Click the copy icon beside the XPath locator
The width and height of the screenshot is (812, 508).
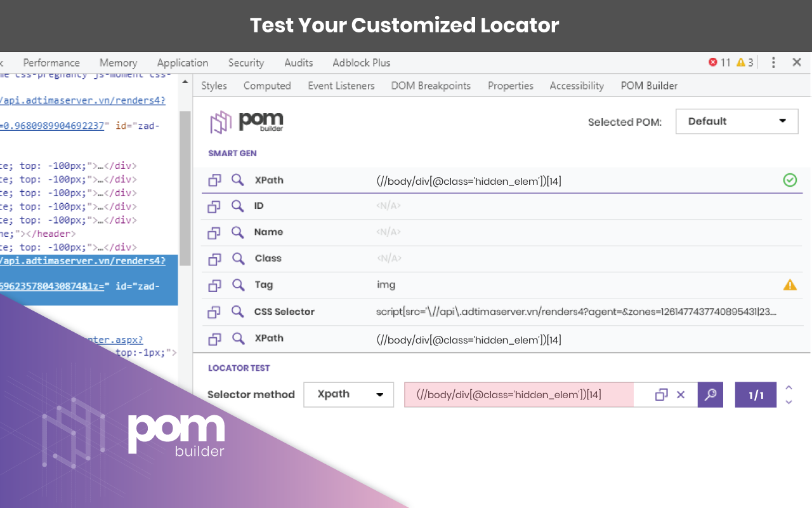(214, 180)
